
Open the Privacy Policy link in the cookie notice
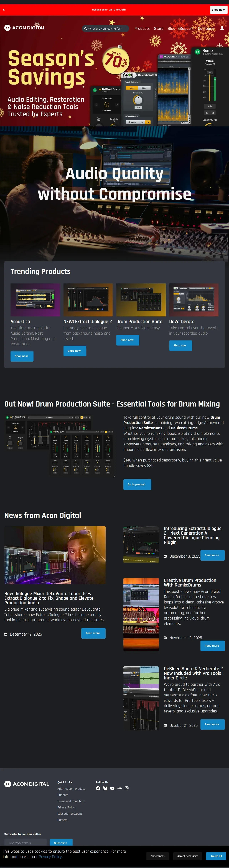50,857
